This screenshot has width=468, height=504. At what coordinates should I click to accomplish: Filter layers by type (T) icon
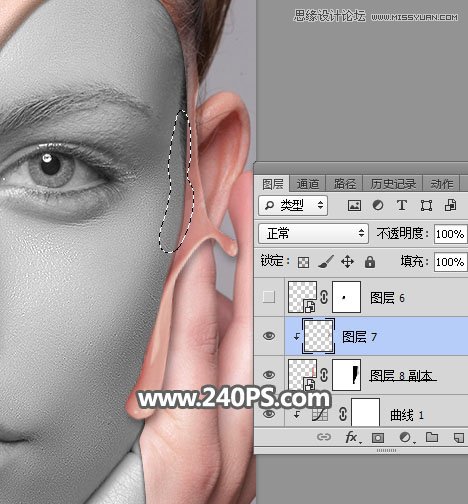click(402, 205)
